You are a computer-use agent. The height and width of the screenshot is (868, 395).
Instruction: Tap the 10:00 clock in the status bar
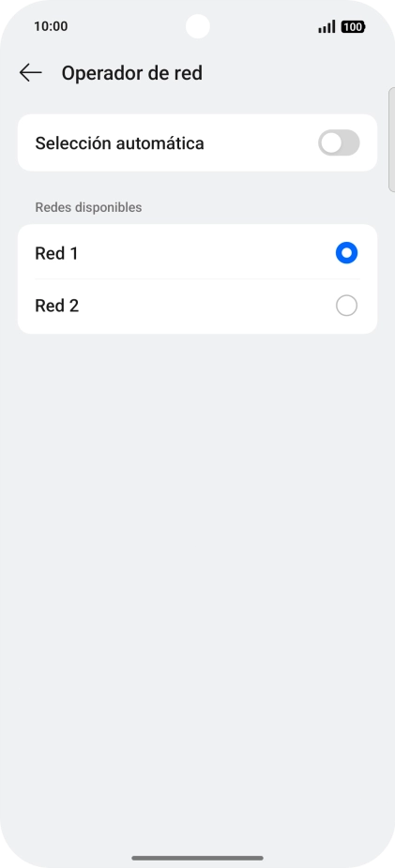(x=51, y=26)
